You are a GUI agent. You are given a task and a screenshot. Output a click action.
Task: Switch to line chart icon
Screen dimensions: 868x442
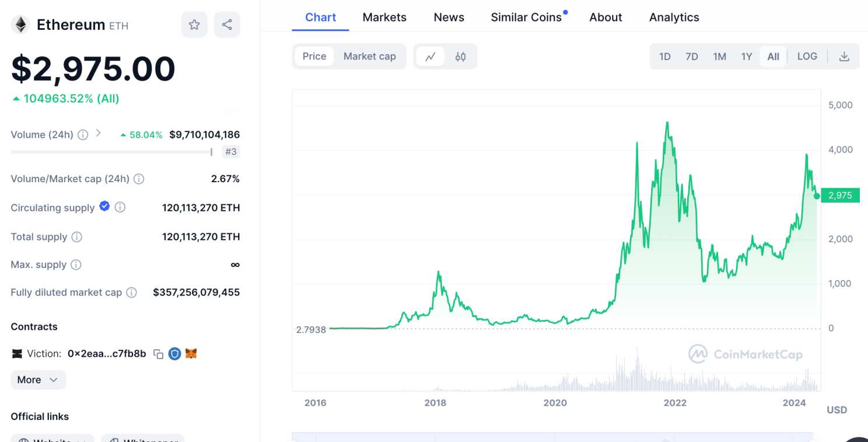coord(430,57)
